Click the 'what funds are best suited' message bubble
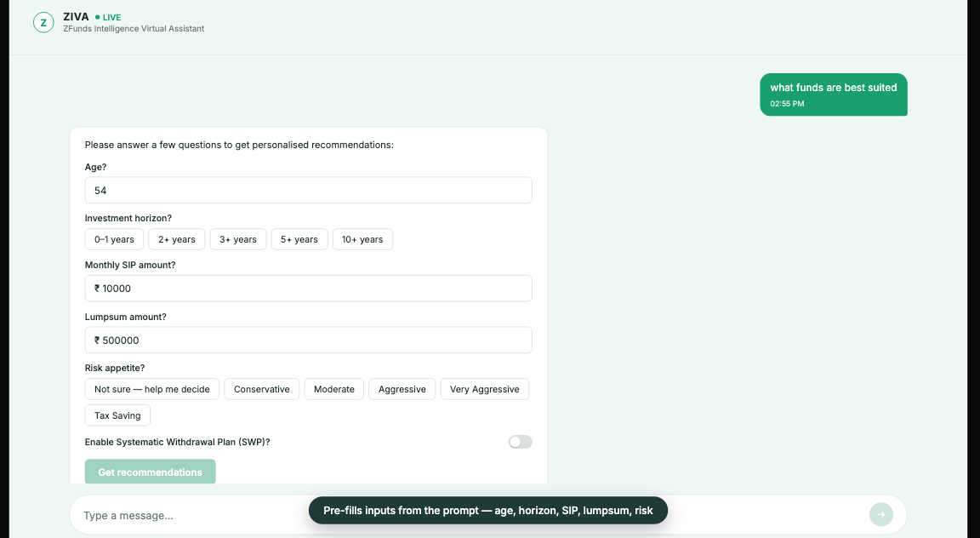 [833, 94]
